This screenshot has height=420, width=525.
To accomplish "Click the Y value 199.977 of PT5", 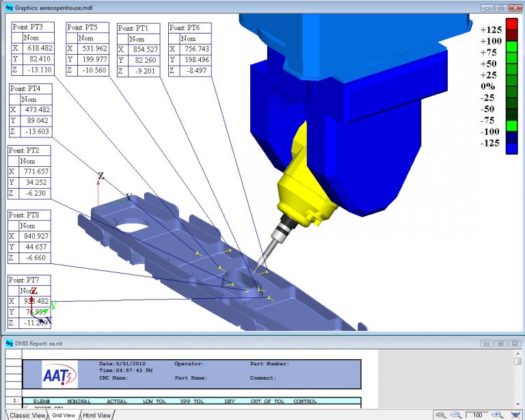I will pos(94,60).
